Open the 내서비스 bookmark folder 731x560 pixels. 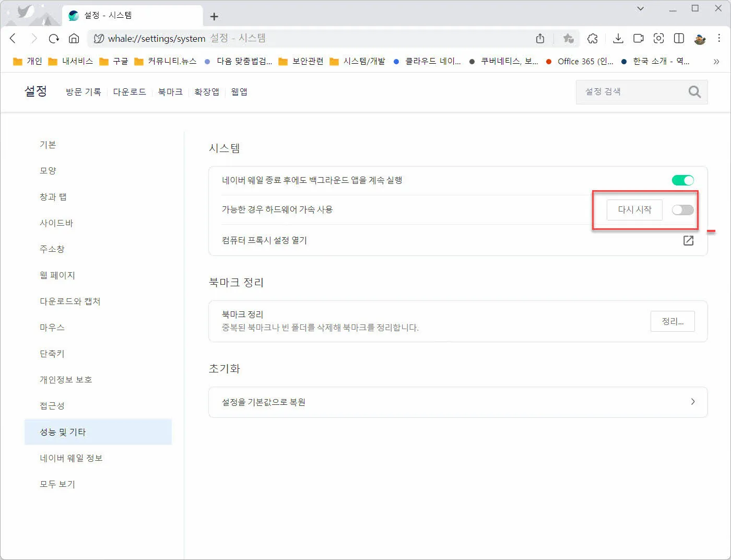coord(70,61)
